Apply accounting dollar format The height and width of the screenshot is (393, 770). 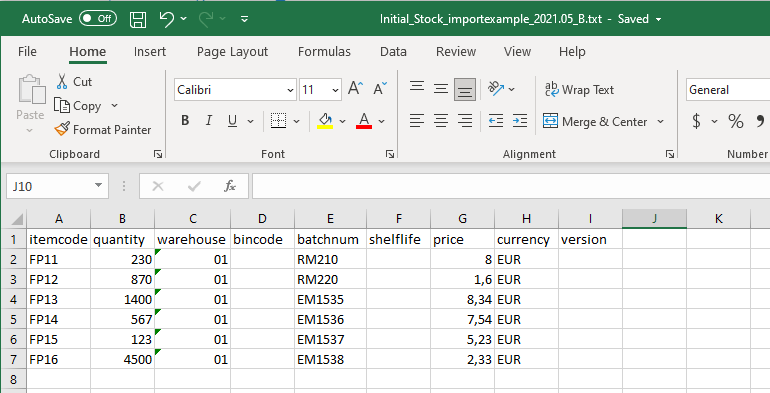pyautogui.click(x=696, y=120)
